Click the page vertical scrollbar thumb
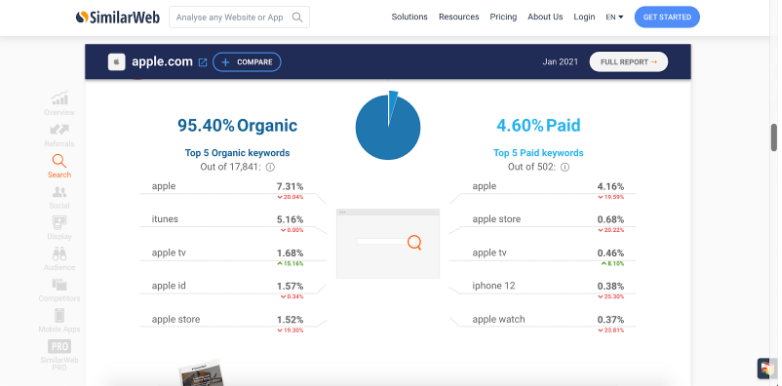This screenshot has height=386, width=782. (x=774, y=137)
